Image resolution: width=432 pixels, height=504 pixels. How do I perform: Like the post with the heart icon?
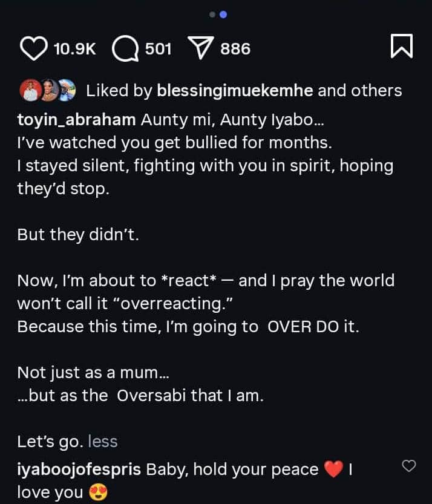[x=34, y=49]
